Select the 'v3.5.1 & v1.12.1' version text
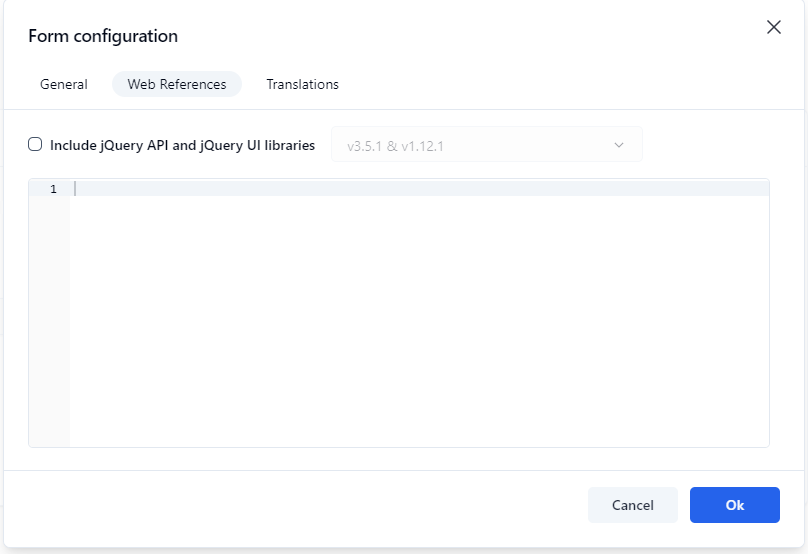808x554 pixels. [x=395, y=146]
